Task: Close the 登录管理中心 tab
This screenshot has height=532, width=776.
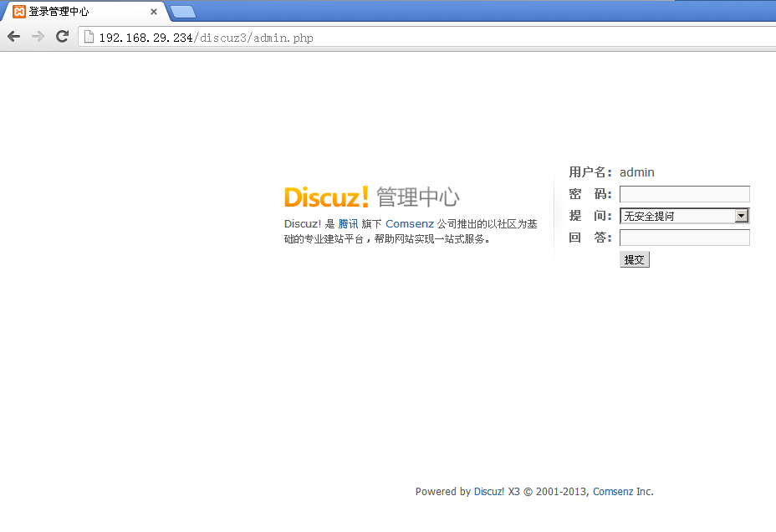Action: [154, 12]
